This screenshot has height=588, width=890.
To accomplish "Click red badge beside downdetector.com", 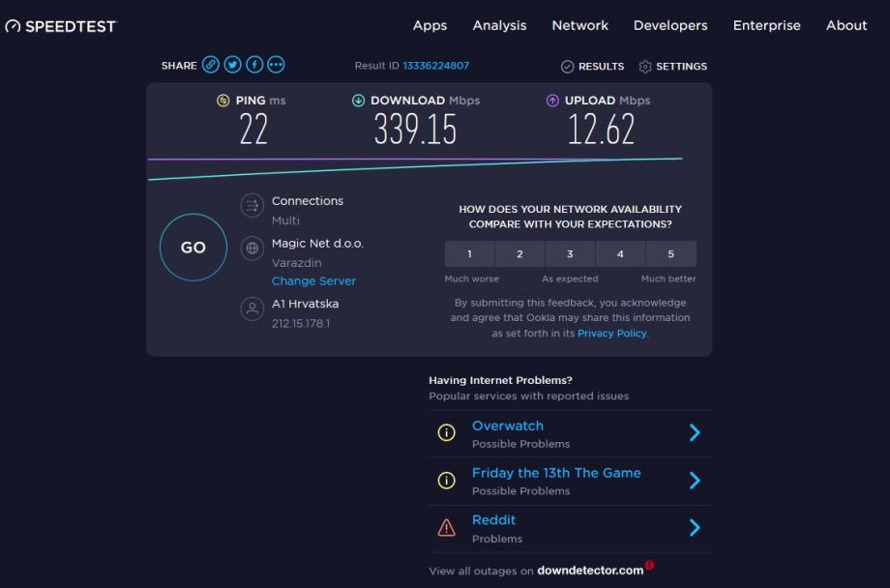I will tap(649, 566).
